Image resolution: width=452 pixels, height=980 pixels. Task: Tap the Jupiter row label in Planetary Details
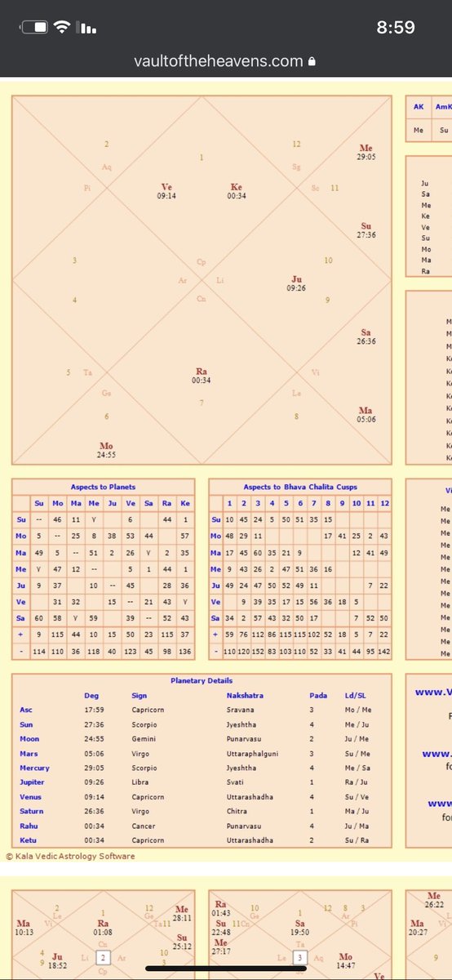(x=33, y=782)
